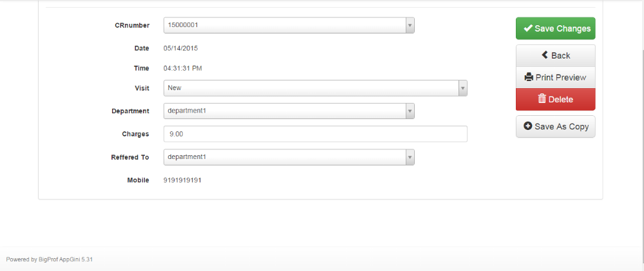The width and height of the screenshot is (644, 271).
Task: Click the printer icon on Print Preview
Action: (529, 77)
